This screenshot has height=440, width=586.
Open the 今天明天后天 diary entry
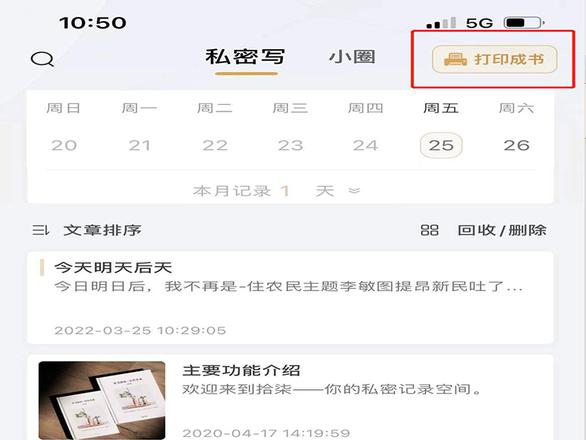(290, 298)
